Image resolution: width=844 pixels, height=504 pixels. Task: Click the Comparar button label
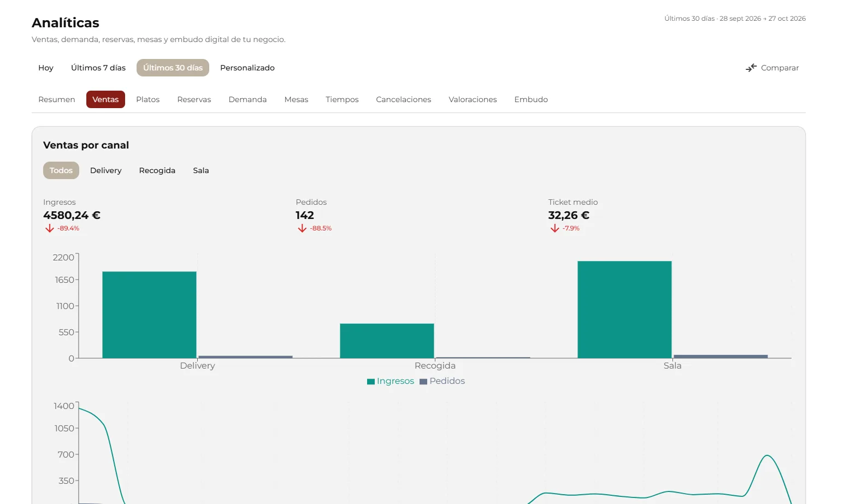780,68
